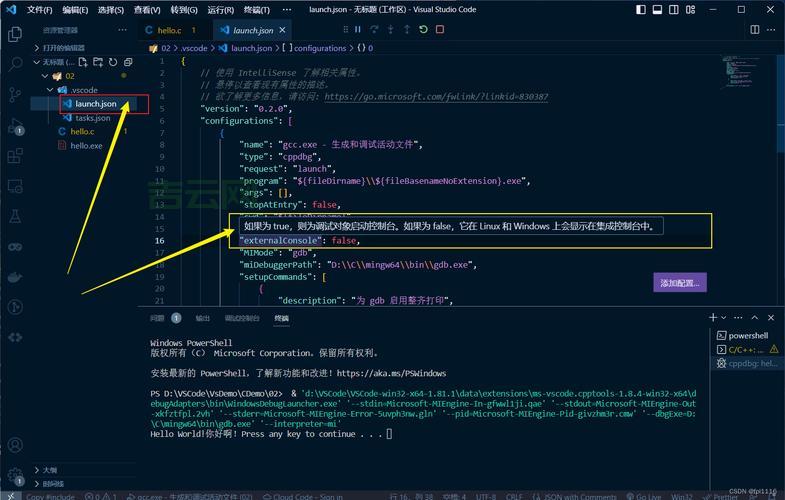This screenshot has height=500, width=785.
Task: Open the 运行(R) menu
Action: point(221,9)
